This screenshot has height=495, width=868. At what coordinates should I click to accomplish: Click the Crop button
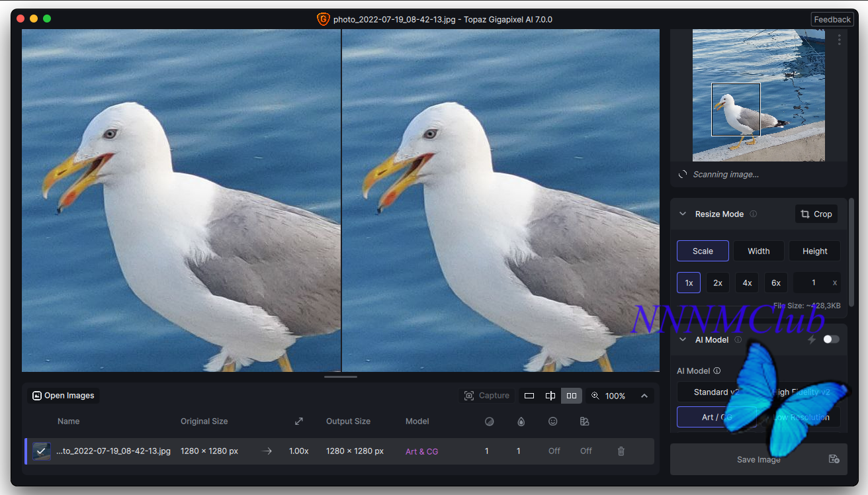pyautogui.click(x=816, y=214)
